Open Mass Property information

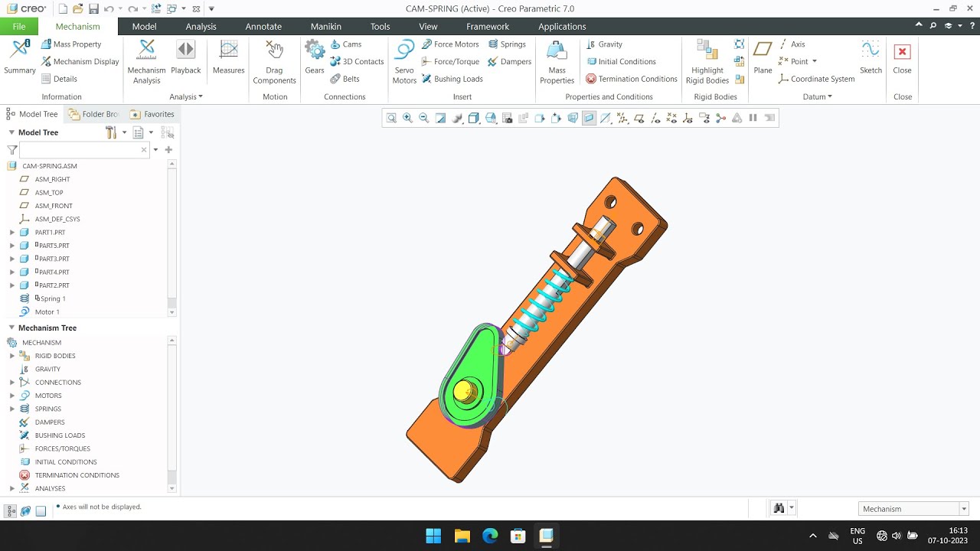[x=71, y=44]
